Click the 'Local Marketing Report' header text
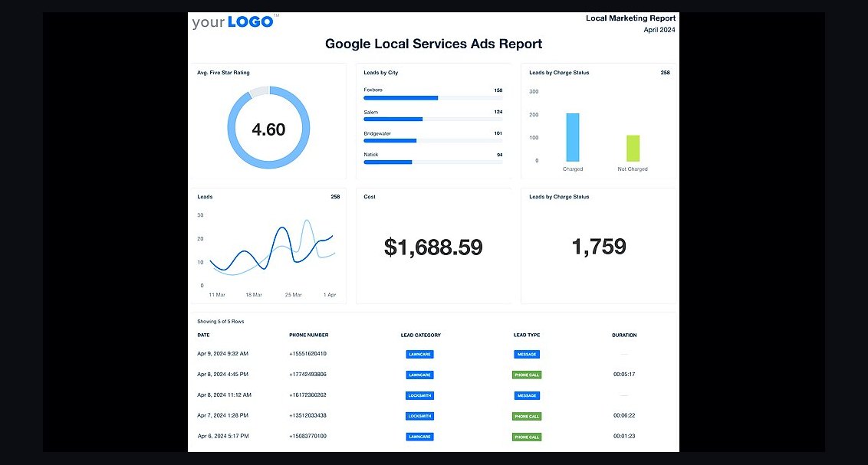 pyautogui.click(x=630, y=18)
